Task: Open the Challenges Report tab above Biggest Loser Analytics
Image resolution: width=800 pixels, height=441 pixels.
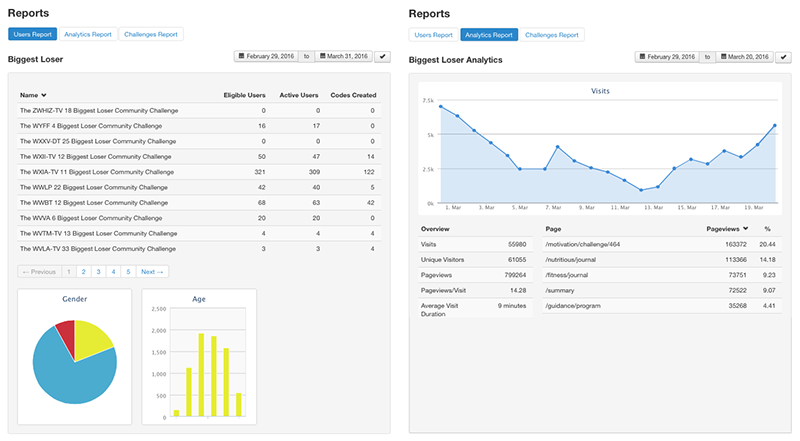Action: [552, 34]
